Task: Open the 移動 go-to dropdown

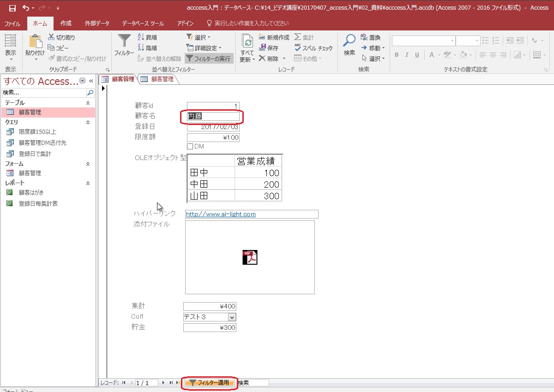Action: (373, 48)
